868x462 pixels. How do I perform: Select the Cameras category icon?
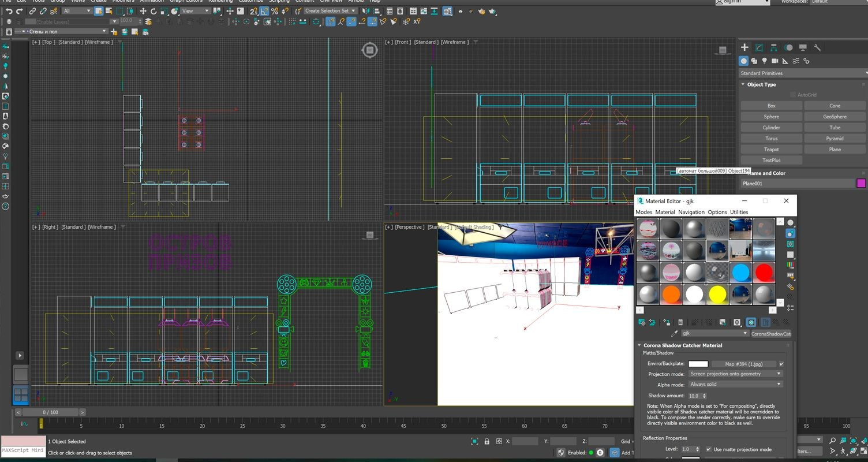pyautogui.click(x=775, y=61)
